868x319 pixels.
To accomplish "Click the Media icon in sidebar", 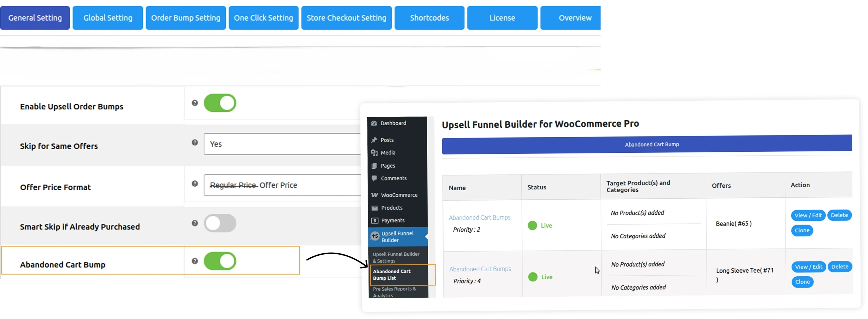I will tap(374, 153).
